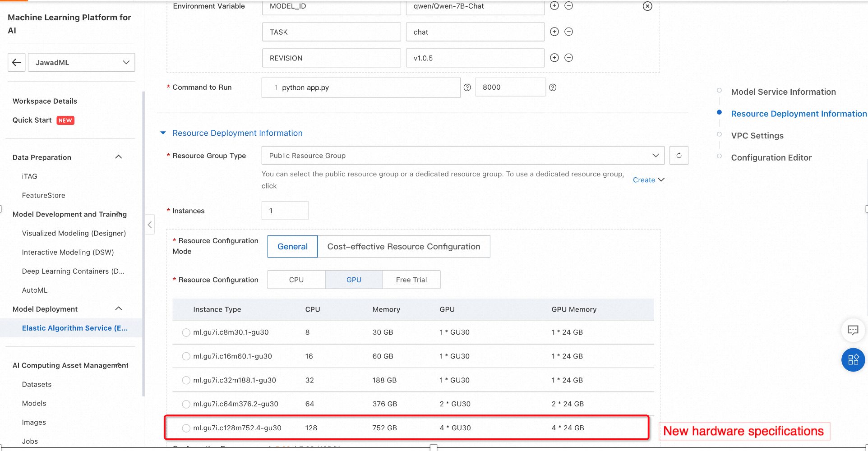Remove the TASK environment variable row

(569, 32)
